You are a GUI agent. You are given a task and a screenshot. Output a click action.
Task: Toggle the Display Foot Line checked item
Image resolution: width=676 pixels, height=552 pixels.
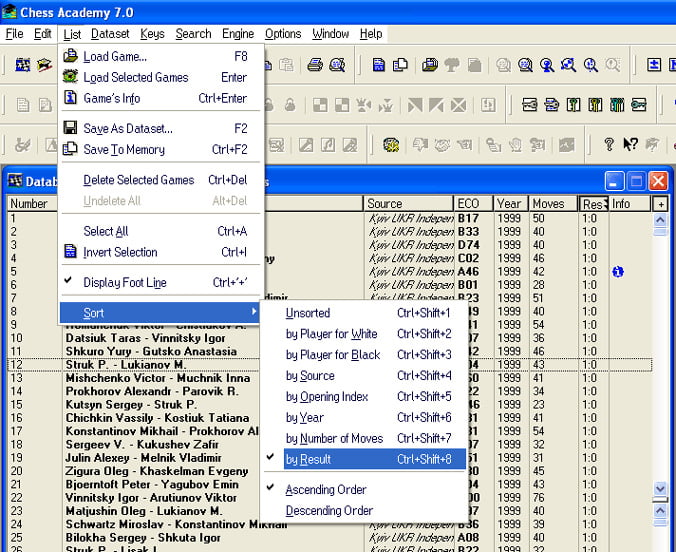click(x=160, y=282)
